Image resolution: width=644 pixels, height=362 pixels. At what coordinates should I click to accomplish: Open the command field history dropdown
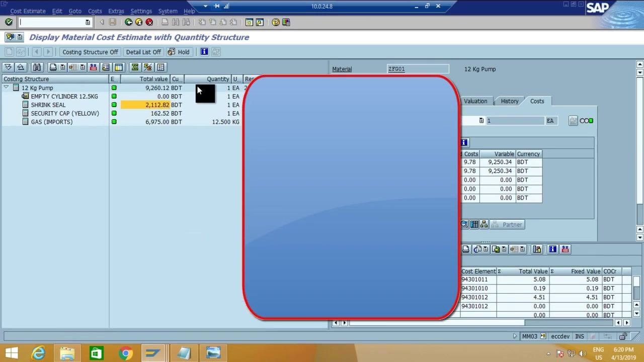point(88,22)
